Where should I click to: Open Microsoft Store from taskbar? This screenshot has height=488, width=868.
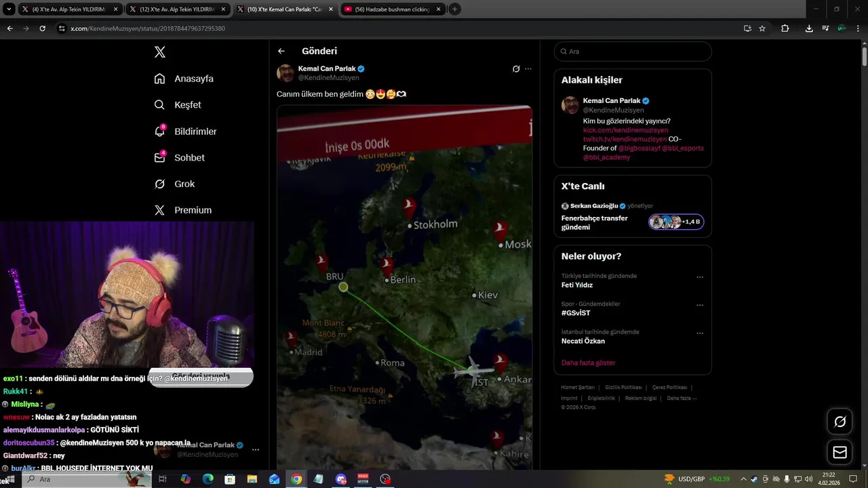(x=230, y=479)
